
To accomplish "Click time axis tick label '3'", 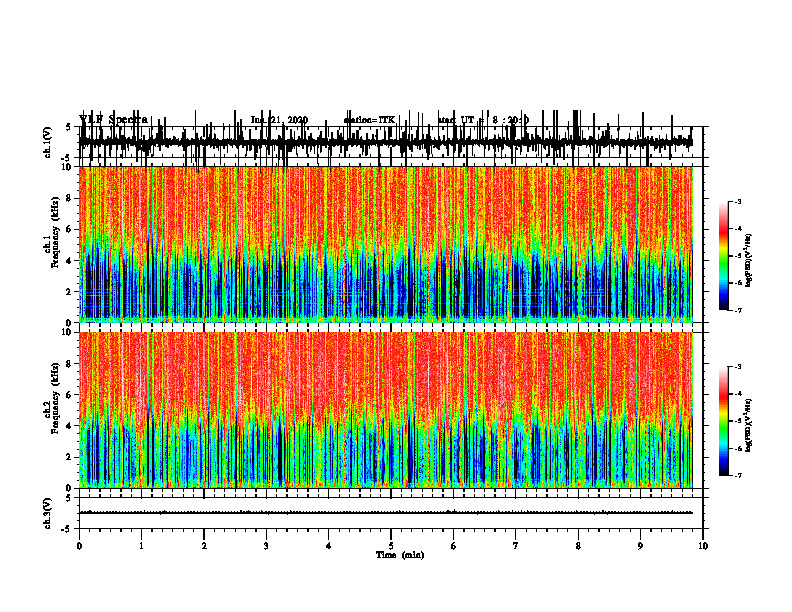I will pos(266,546).
